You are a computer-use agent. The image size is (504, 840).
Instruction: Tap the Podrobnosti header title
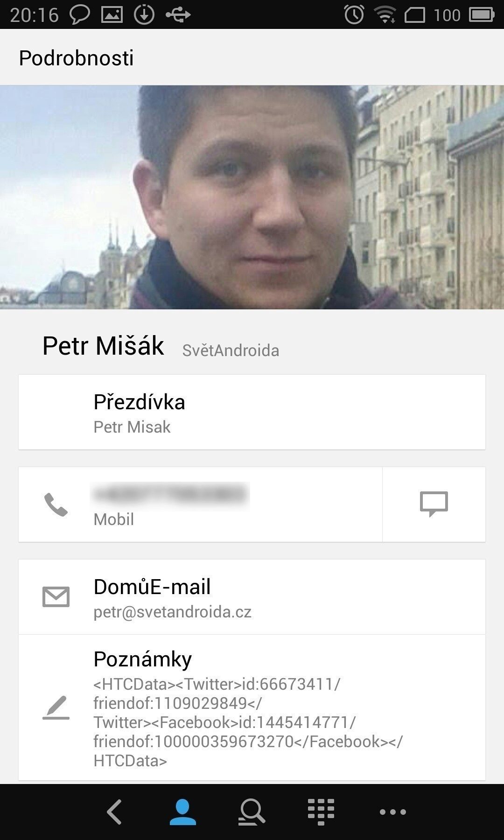coord(76,58)
